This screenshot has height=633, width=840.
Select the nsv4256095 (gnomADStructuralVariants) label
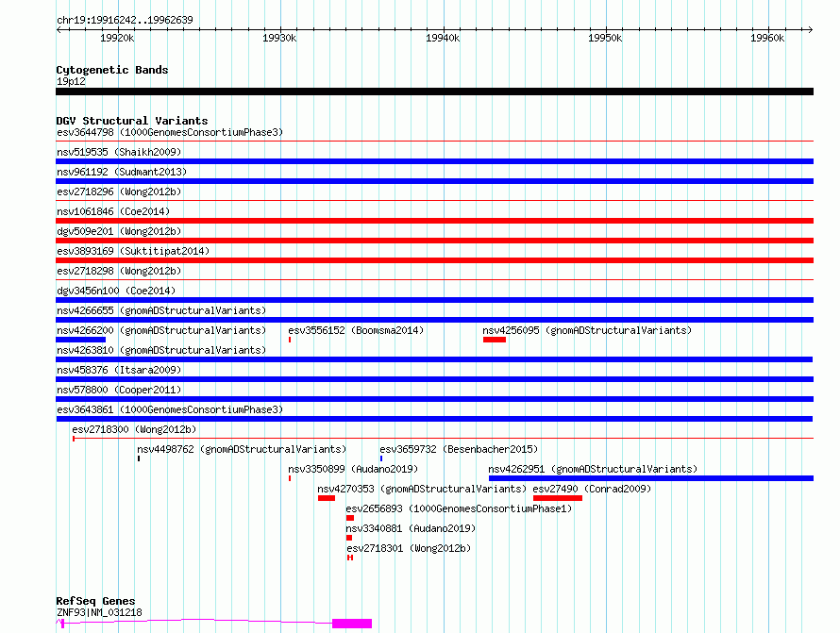[x=587, y=330]
